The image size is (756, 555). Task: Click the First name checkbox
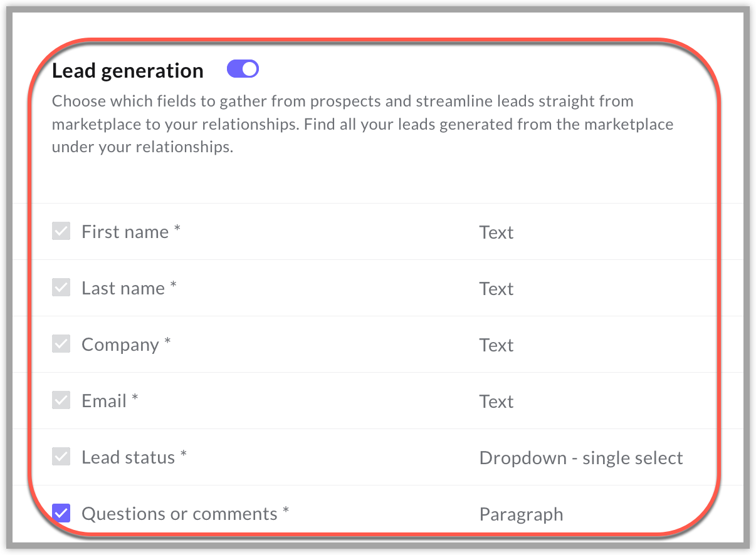tap(61, 232)
